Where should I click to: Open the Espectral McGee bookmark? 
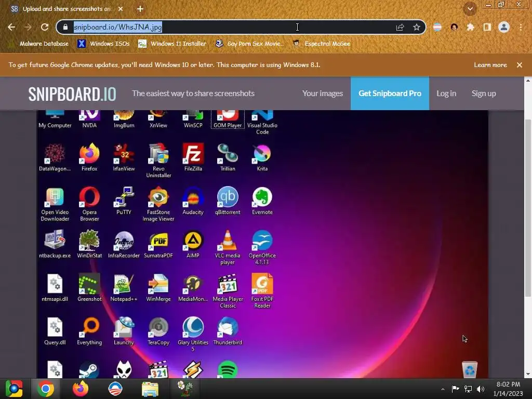coord(322,44)
